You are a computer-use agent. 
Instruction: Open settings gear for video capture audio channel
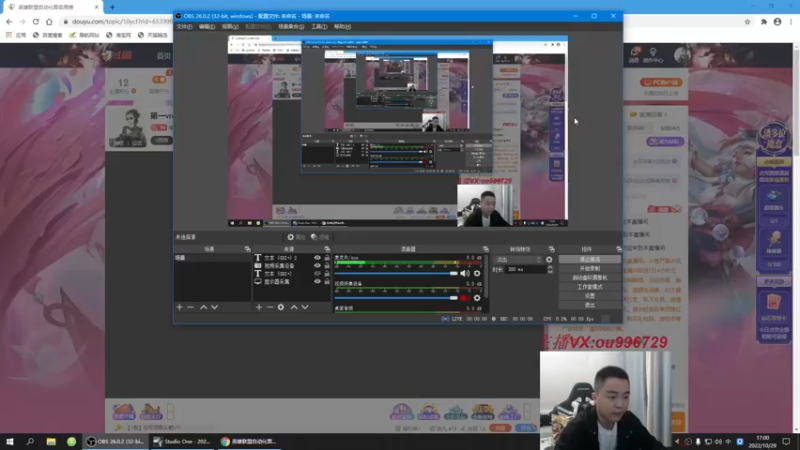pyautogui.click(x=477, y=298)
